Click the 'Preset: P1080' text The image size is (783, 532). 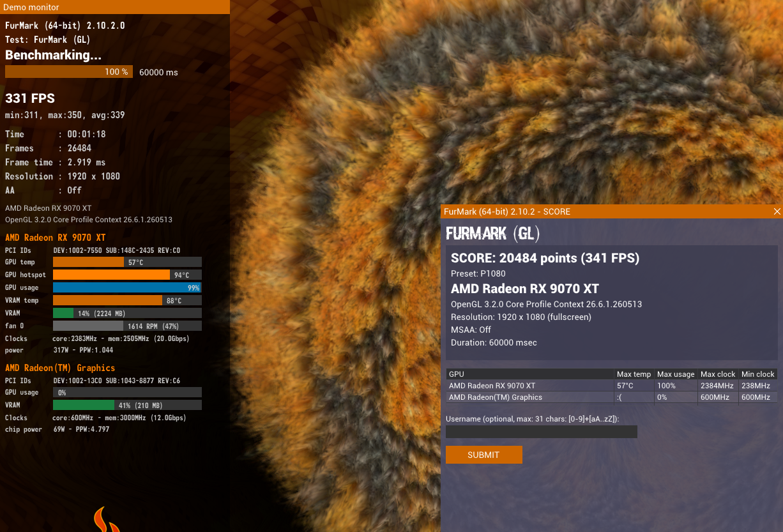tap(478, 273)
